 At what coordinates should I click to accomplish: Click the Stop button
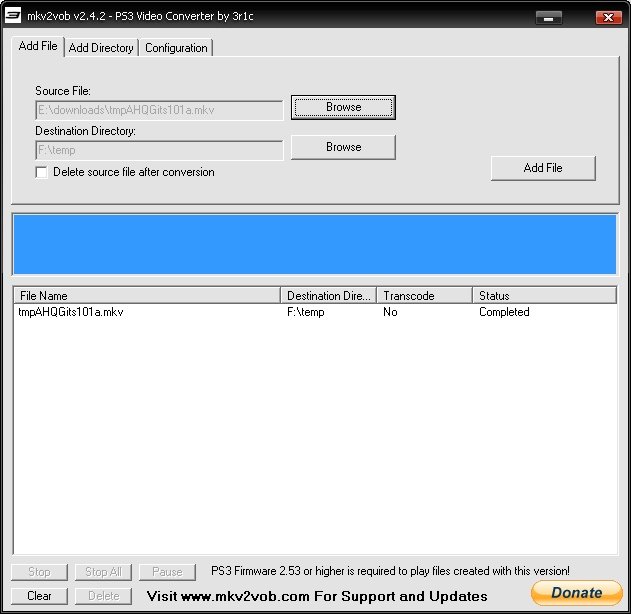coord(39,572)
